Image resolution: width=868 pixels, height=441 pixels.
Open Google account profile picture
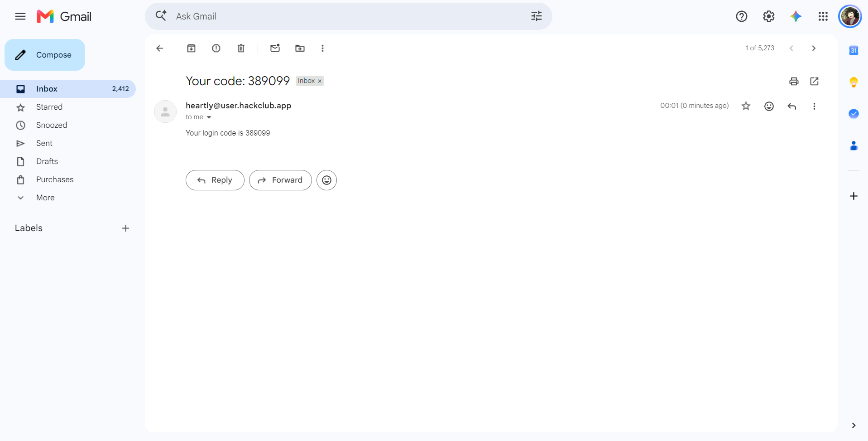pyautogui.click(x=850, y=17)
